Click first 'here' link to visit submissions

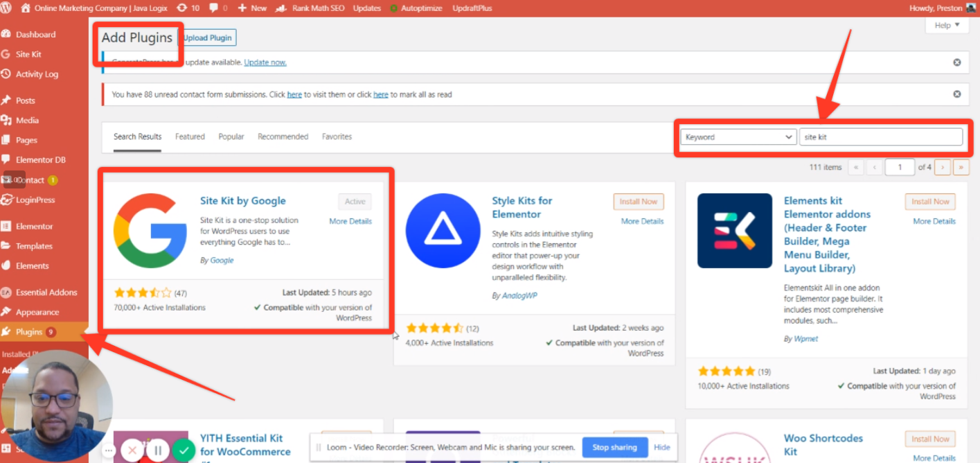tap(294, 94)
